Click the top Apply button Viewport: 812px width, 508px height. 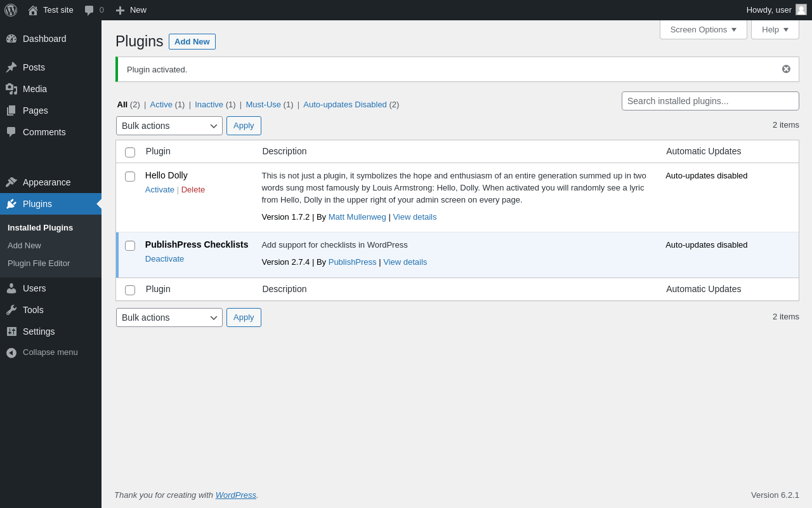pyautogui.click(x=244, y=126)
